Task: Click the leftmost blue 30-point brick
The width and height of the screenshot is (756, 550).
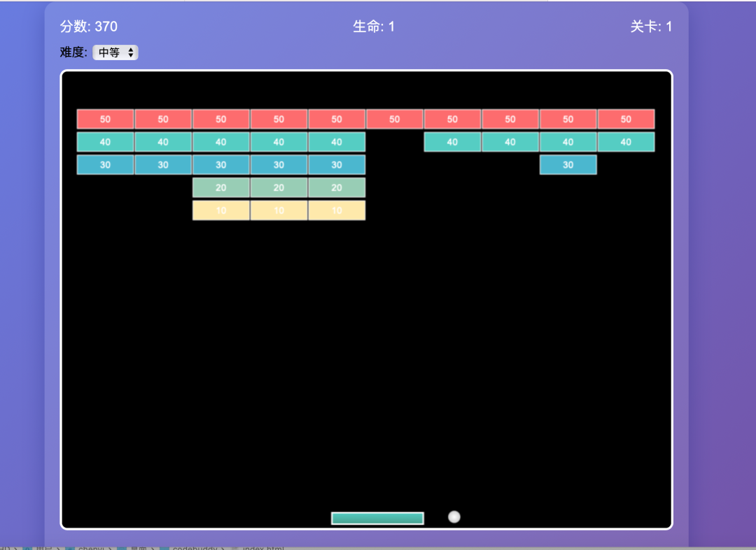Action: [104, 164]
